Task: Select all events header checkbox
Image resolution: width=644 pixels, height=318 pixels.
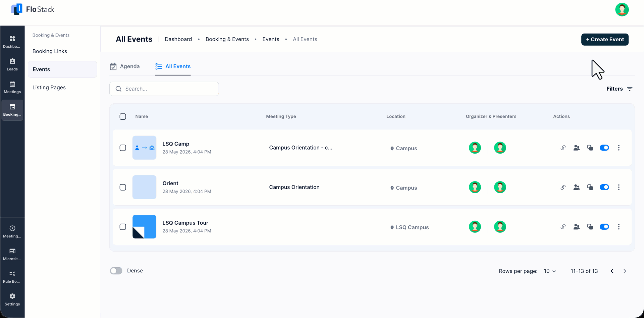Action: pos(123,116)
